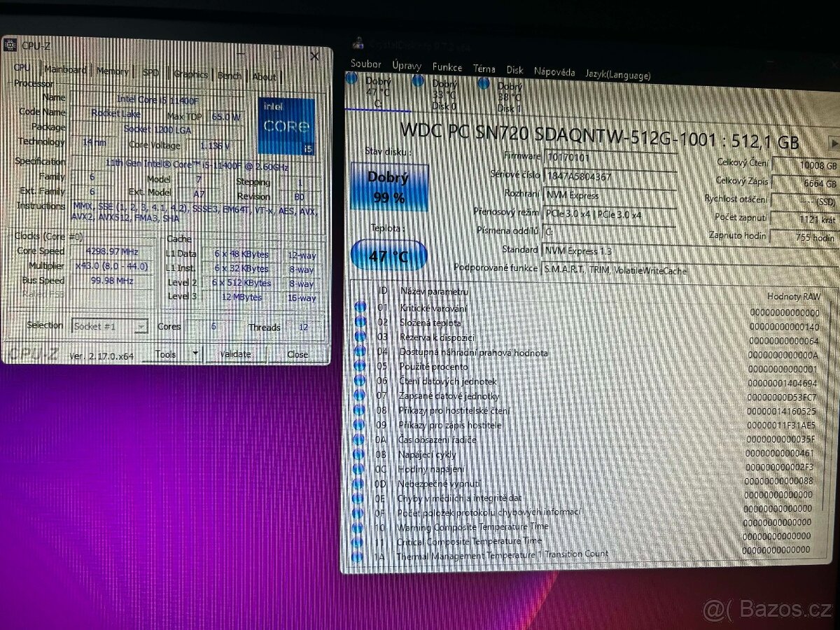This screenshot has width=840, height=630.
Task: Open the Funkce menu in CrystalDiskInfo
Action: [447, 68]
